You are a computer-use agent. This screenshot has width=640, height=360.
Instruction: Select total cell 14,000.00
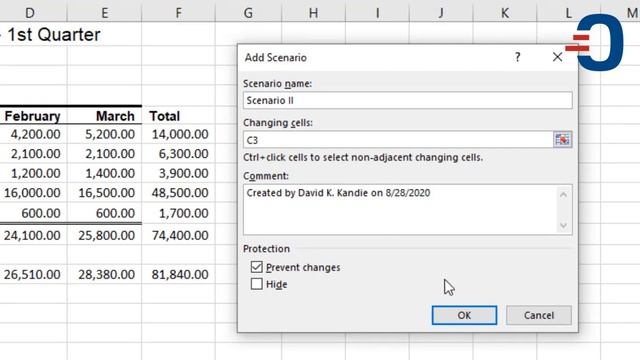178,134
